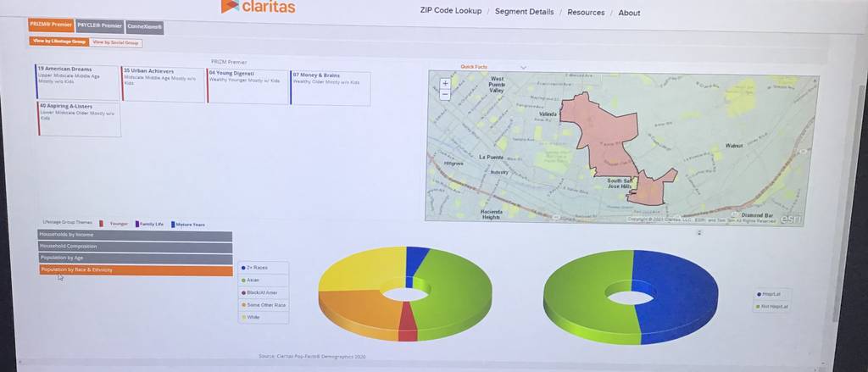
Task: Expand Households by Income section
Action: tap(136, 236)
